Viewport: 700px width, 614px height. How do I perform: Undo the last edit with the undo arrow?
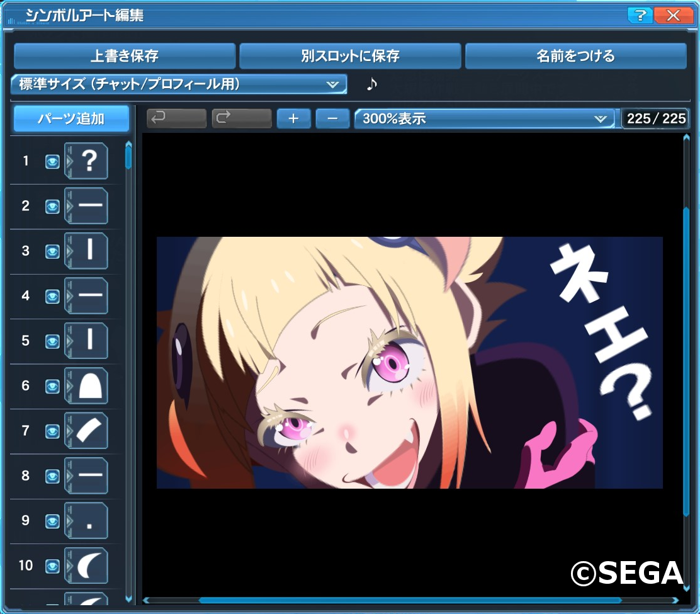pyautogui.click(x=176, y=118)
